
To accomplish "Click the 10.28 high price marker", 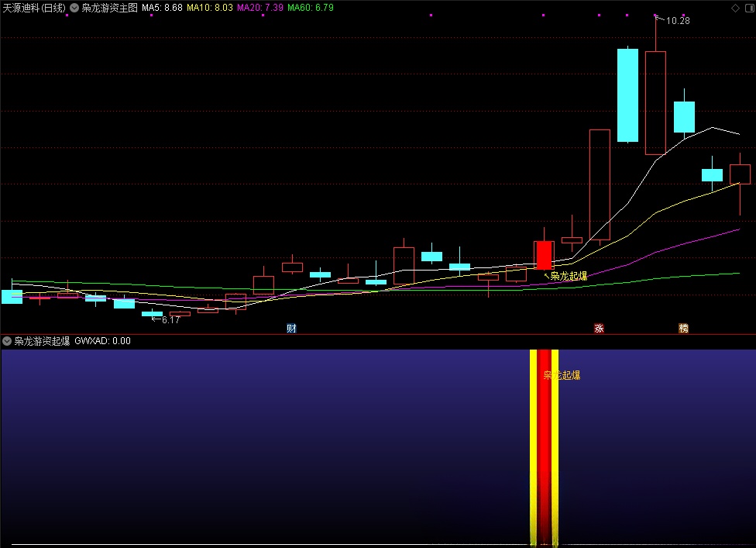I will tap(677, 21).
